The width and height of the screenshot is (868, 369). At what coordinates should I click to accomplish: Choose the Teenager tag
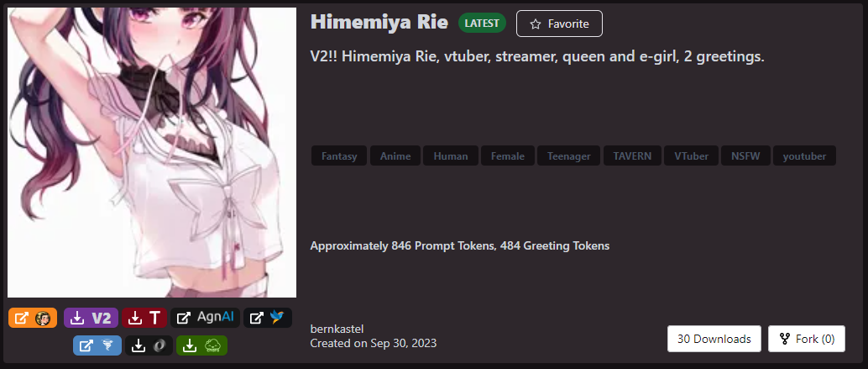pos(568,156)
